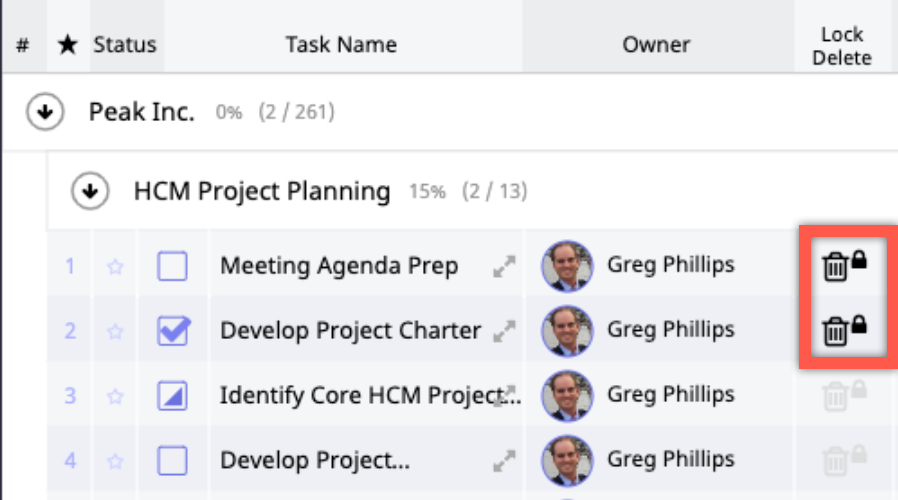Click the Task Name column header
The width and height of the screenshot is (898, 500).
pyautogui.click(x=341, y=45)
